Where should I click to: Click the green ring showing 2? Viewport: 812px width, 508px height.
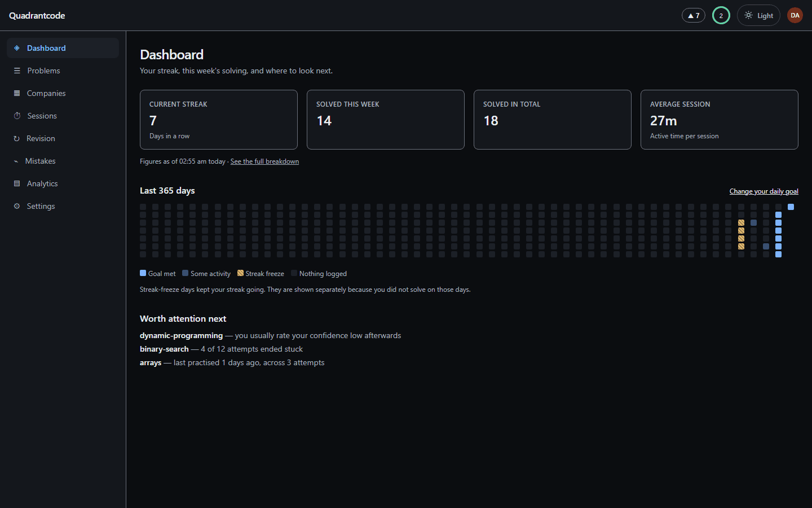point(721,16)
